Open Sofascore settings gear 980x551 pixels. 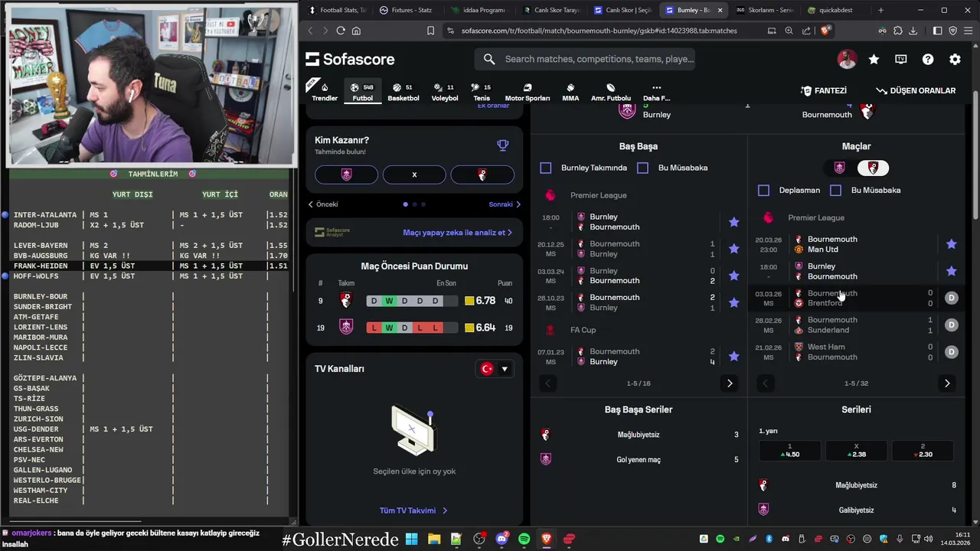tap(955, 60)
